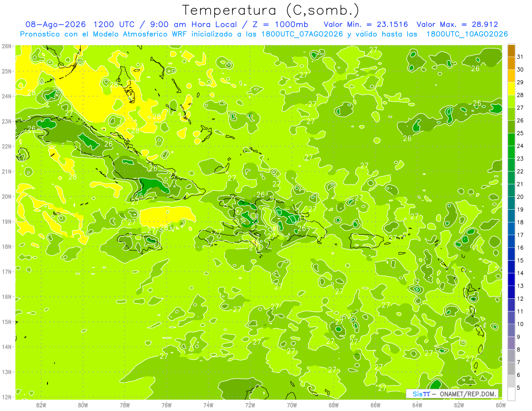
Task: Click the "18N" latitude axis label
Action: pos(6,247)
